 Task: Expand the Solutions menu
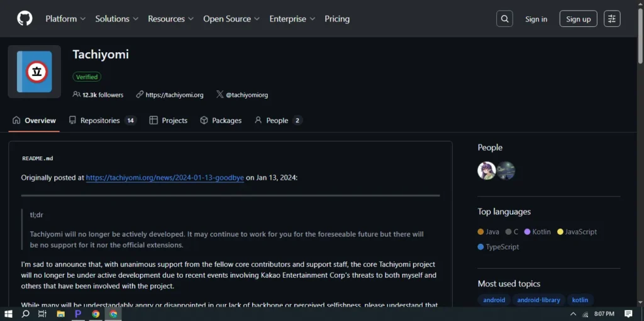click(x=117, y=19)
